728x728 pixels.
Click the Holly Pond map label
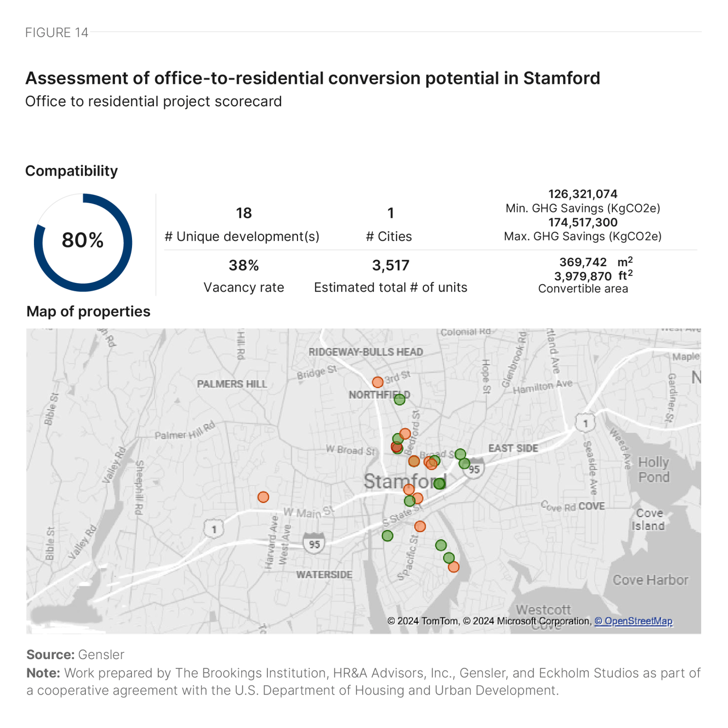coord(654,469)
